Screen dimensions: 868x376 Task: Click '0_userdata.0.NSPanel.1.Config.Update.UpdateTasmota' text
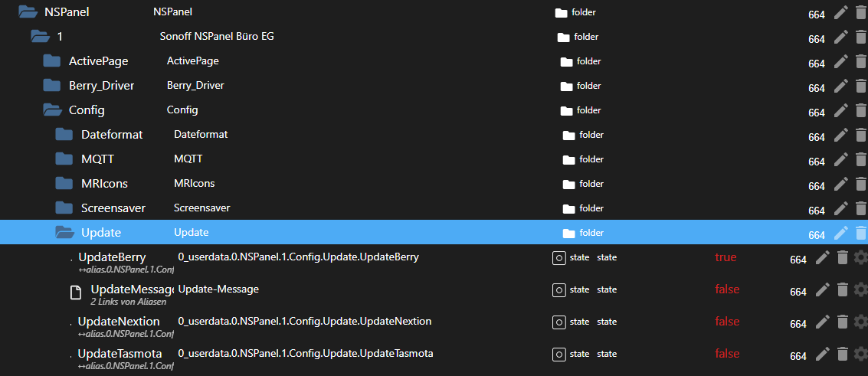pyautogui.click(x=306, y=353)
